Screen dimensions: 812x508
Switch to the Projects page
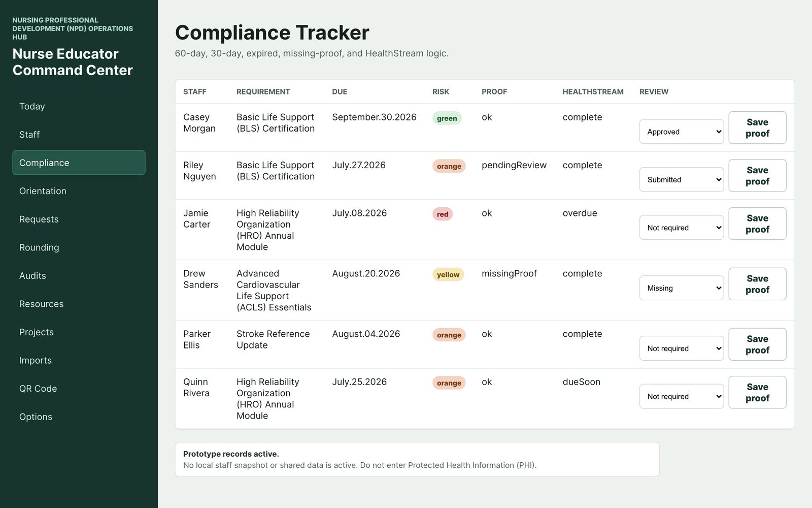(x=79, y=332)
